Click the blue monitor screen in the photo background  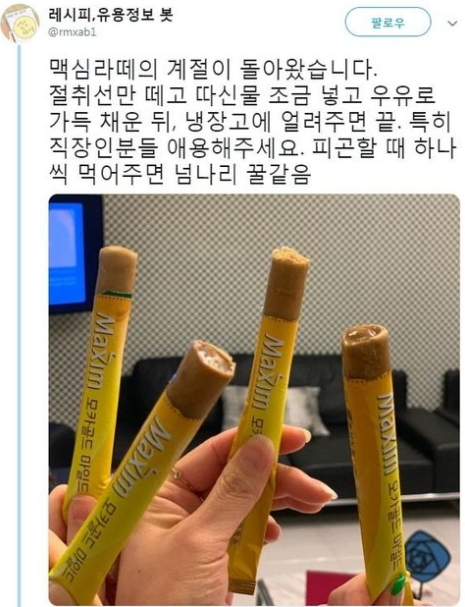point(67,254)
